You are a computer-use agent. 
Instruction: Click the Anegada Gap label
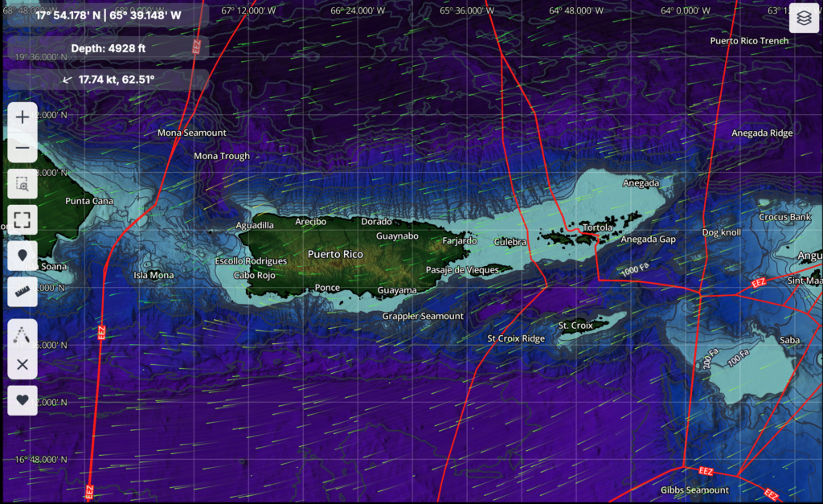[648, 240]
